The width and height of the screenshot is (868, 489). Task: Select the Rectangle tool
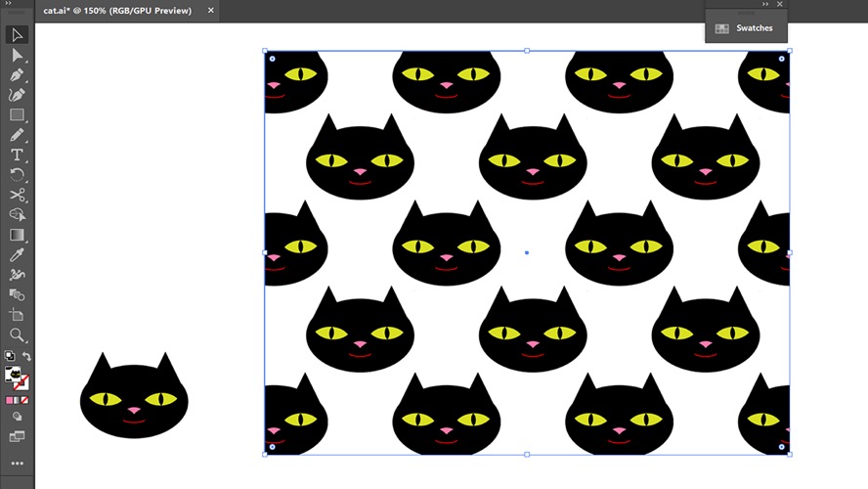tap(18, 114)
